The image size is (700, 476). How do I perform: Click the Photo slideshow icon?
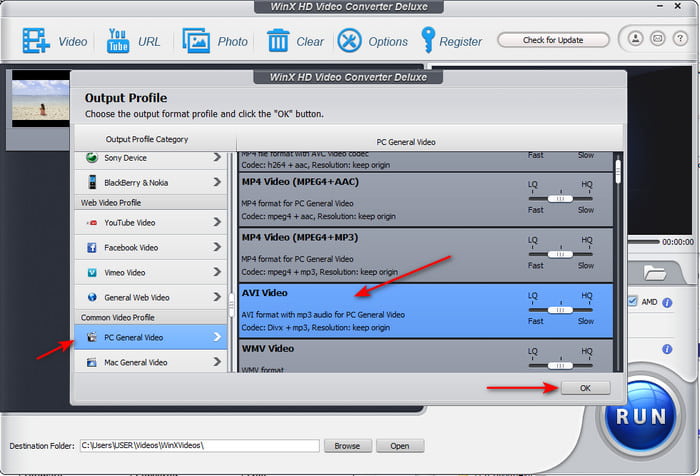(196, 41)
